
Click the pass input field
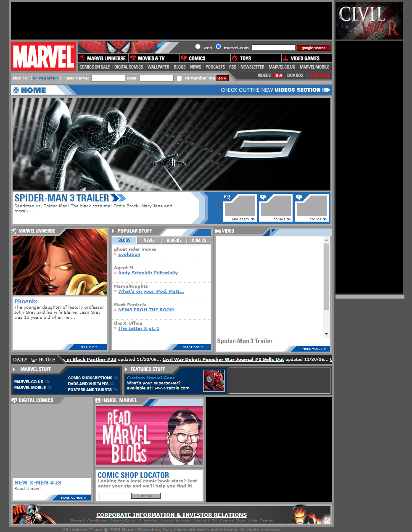coord(156,78)
